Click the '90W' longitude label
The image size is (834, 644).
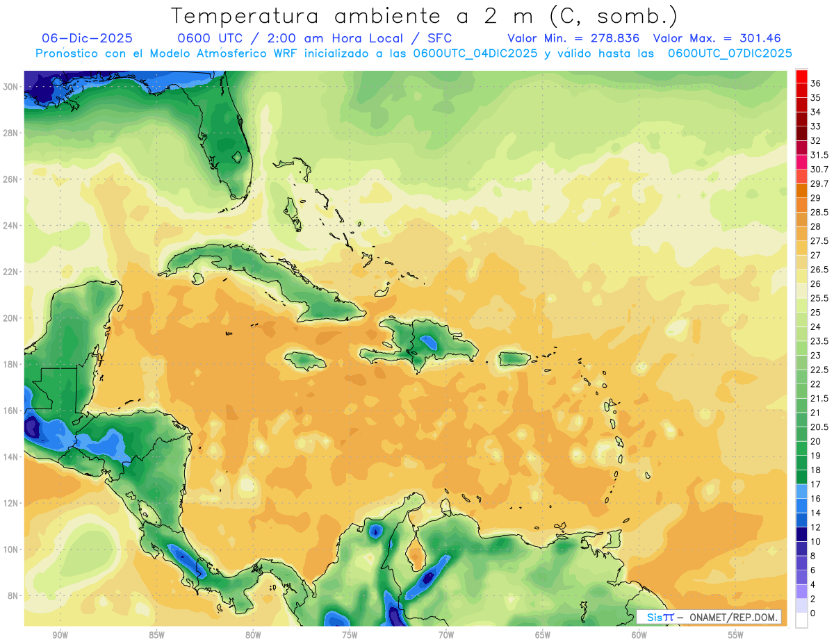pos(60,636)
